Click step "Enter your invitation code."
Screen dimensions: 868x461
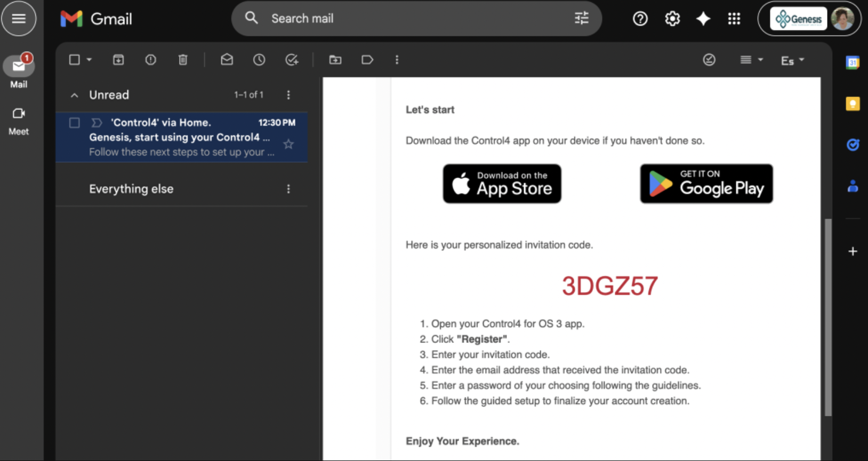pyautogui.click(x=491, y=355)
